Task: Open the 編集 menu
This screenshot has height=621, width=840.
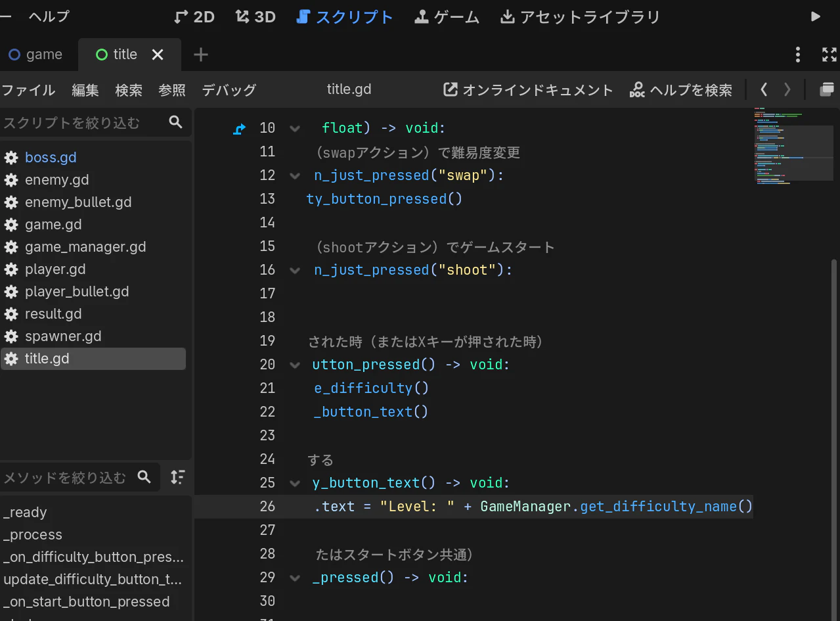Action: coord(85,90)
